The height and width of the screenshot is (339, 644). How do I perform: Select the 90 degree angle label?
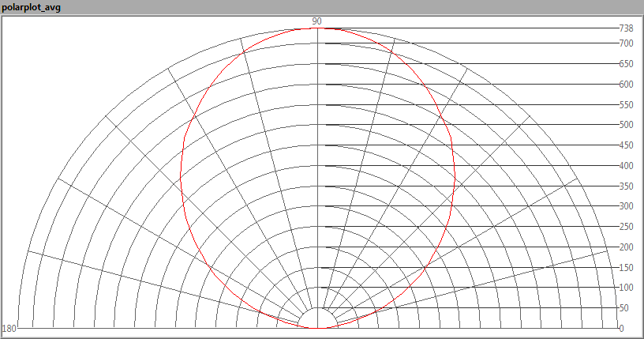coord(316,21)
